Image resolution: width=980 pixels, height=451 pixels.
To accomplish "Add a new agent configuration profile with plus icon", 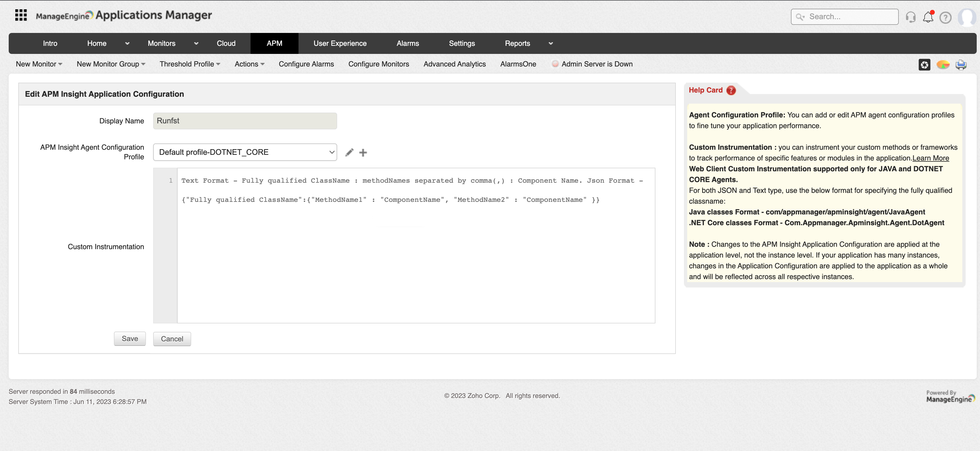I will [x=363, y=152].
